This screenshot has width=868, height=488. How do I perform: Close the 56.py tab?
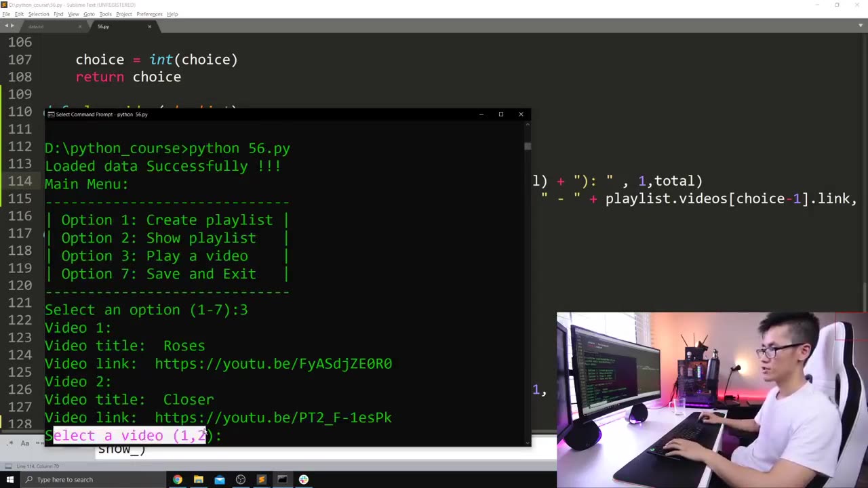coord(150,26)
